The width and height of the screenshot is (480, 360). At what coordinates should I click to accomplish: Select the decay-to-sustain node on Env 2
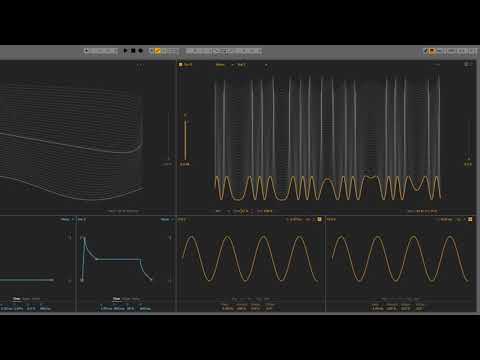click(96, 259)
